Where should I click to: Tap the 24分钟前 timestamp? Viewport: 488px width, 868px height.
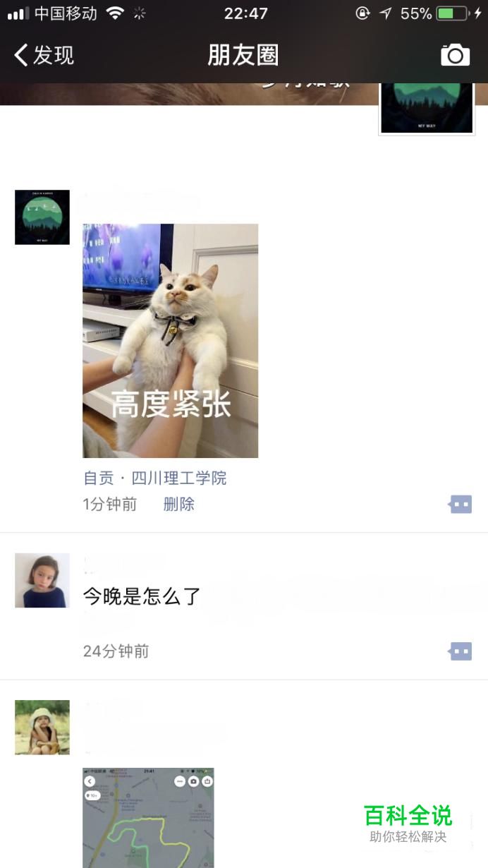click(116, 651)
